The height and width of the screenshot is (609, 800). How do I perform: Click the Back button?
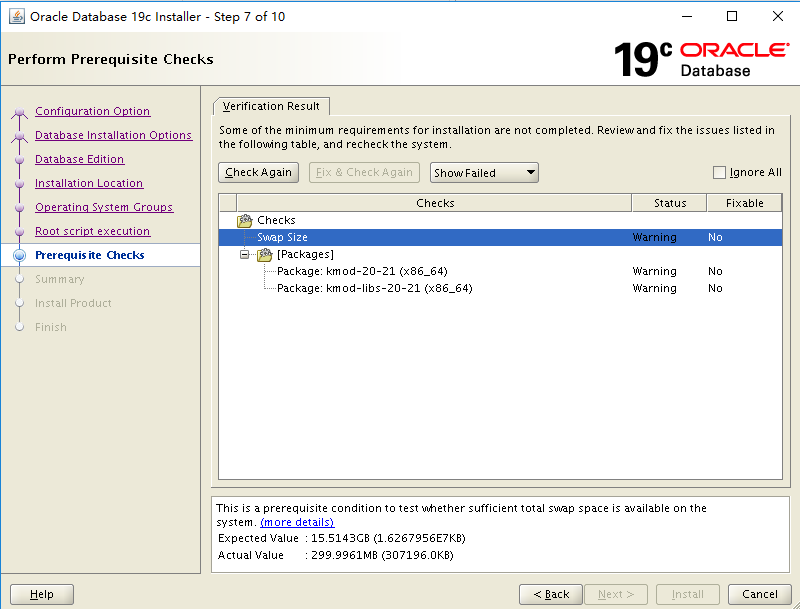tap(550, 594)
